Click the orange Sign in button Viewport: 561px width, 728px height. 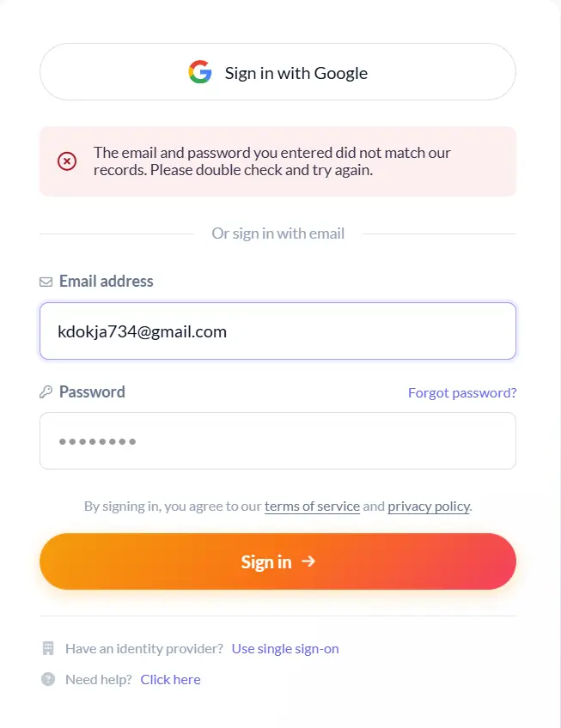pos(278,561)
